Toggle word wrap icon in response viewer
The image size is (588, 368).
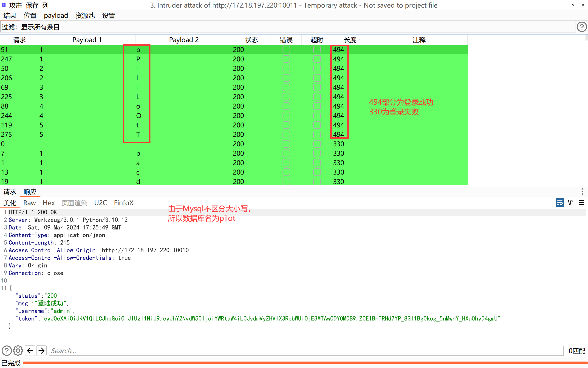coord(560,202)
